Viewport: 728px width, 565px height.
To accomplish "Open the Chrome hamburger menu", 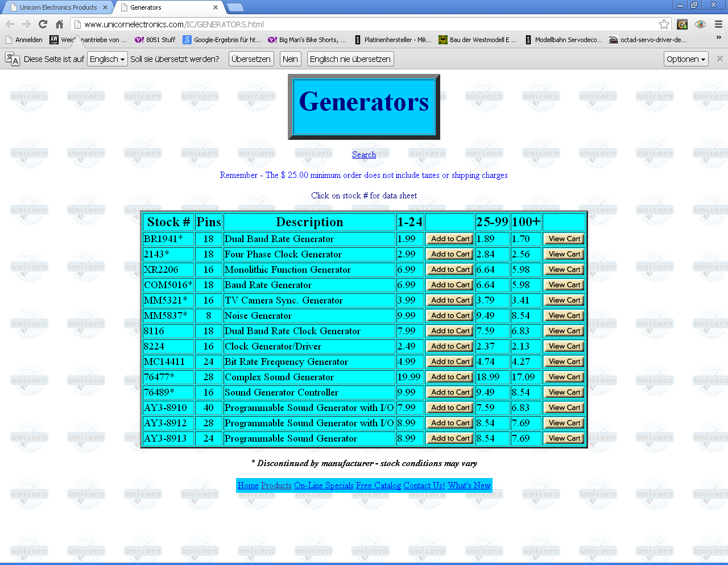I will (x=718, y=24).
